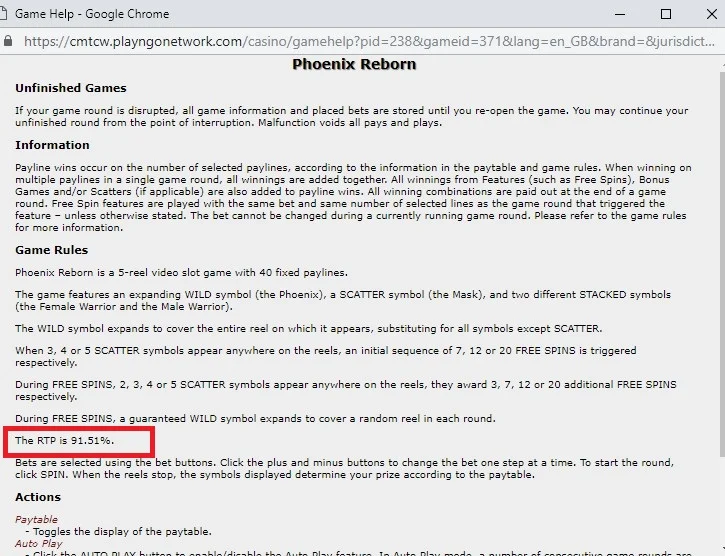Image resolution: width=725 pixels, height=556 pixels.
Task: Click the 'Game Rules' heading
Action: [51, 250]
